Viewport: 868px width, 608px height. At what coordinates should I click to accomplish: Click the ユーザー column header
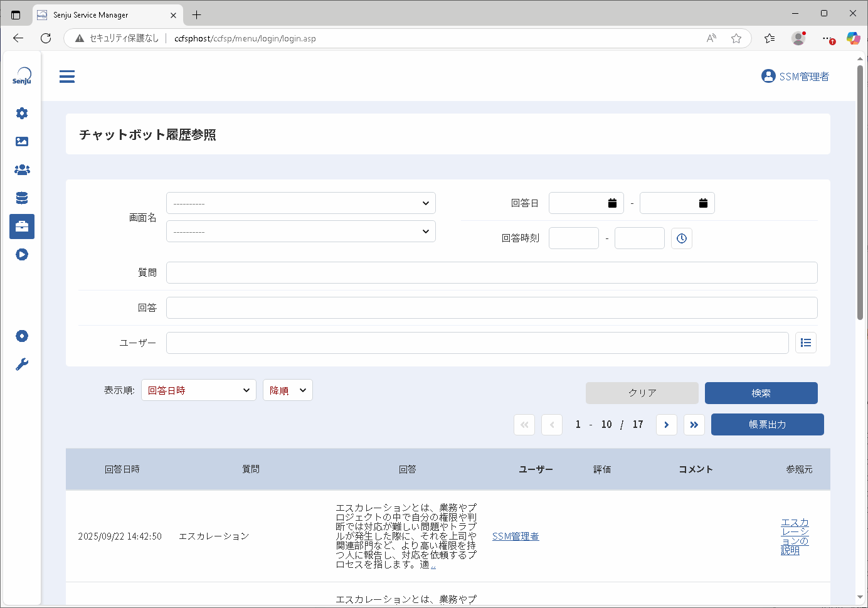coord(536,469)
